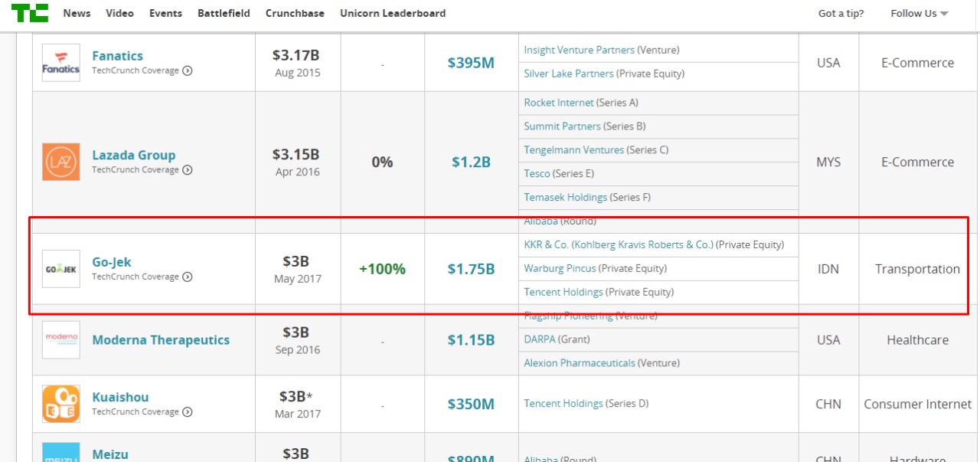This screenshot has width=980, height=462.
Task: Open the Moderna Therapeutics company name link
Action: pos(161,340)
